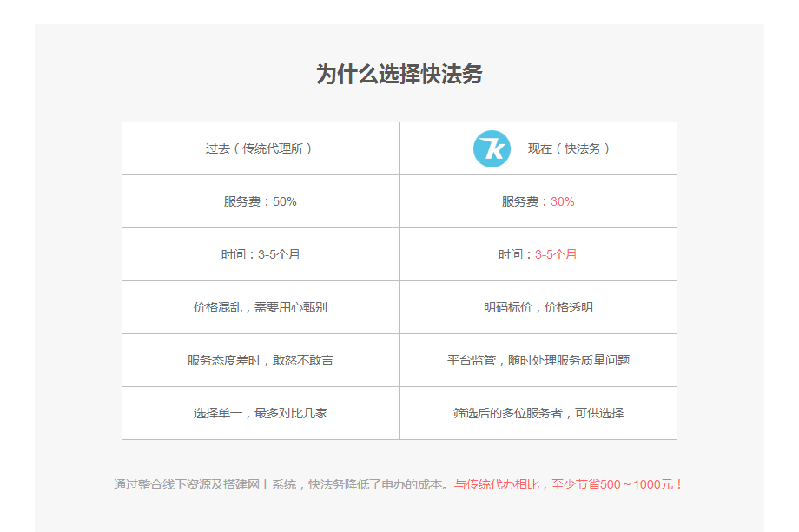Select the 选择单一，最多对比几家 cell
This screenshot has width=799, height=532.
261,413
